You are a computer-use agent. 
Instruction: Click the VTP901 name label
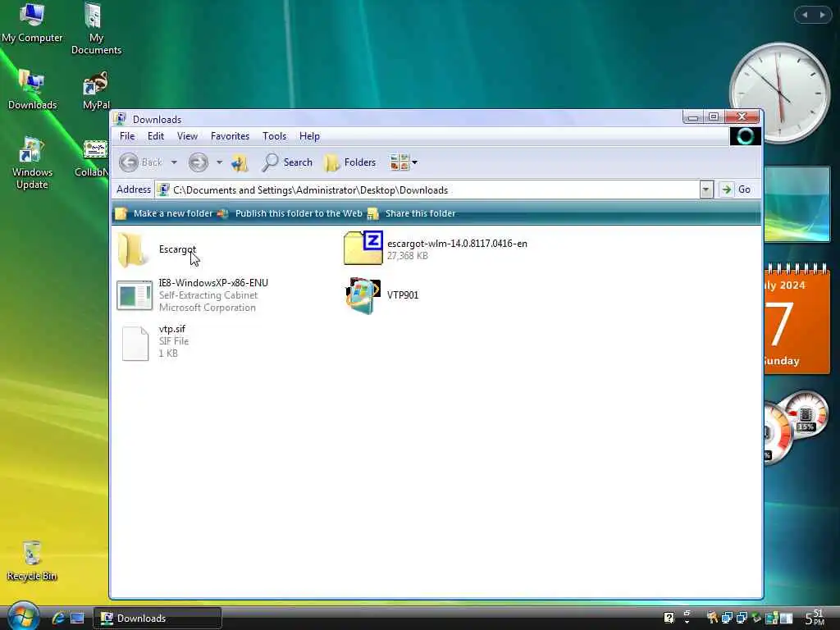coord(403,295)
